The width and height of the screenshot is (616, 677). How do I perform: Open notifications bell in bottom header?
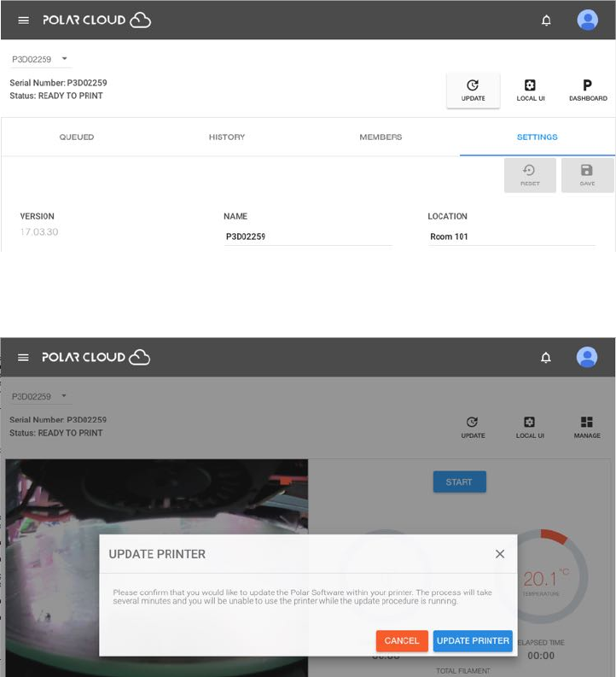coord(546,358)
